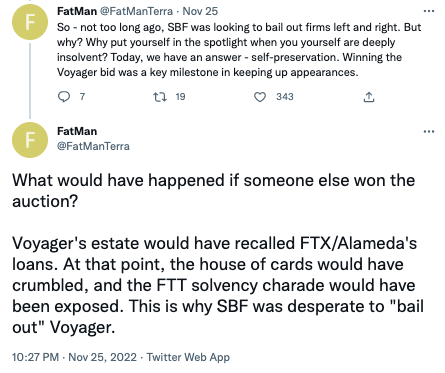Click the 343 likes count

click(285, 97)
